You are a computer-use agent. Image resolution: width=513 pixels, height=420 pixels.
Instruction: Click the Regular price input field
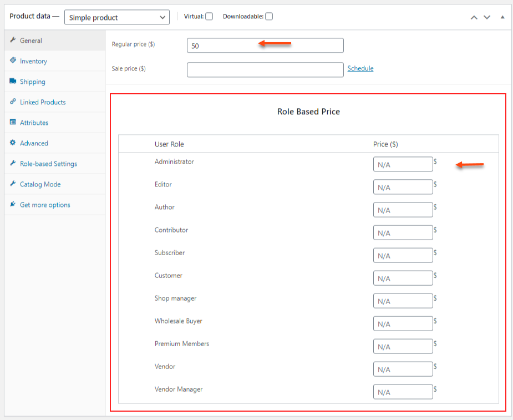point(265,45)
